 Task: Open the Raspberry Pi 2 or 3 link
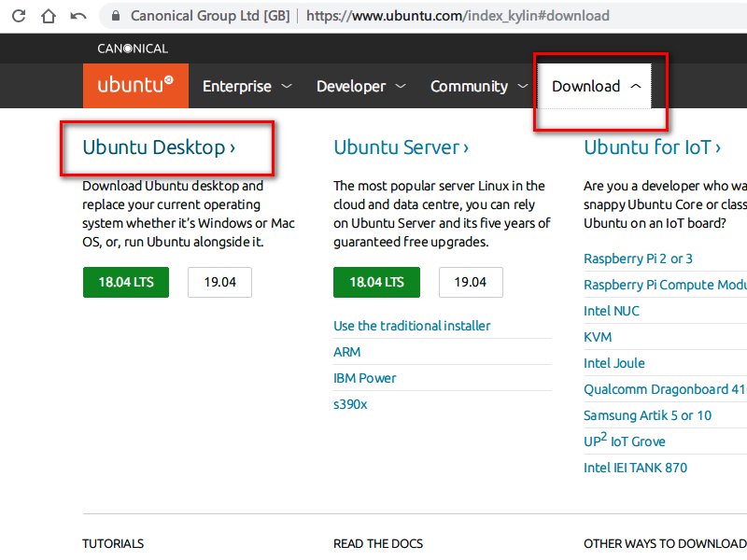point(638,259)
